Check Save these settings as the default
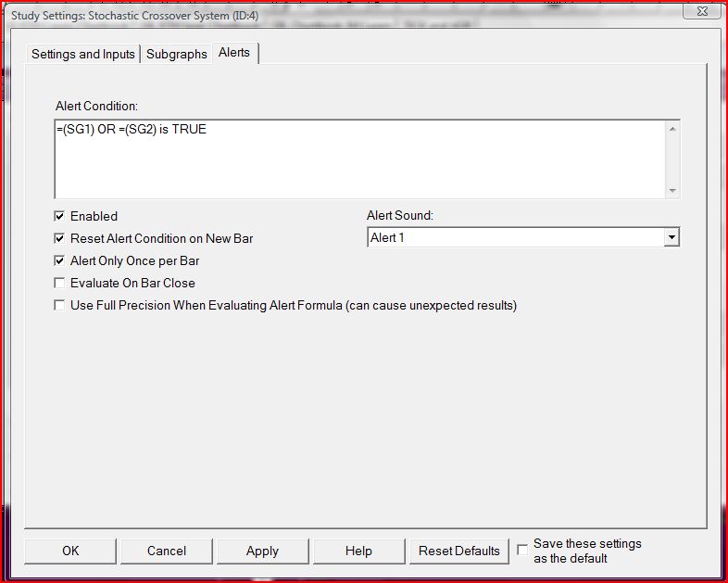Viewport: 728px width, 583px height. [x=522, y=550]
